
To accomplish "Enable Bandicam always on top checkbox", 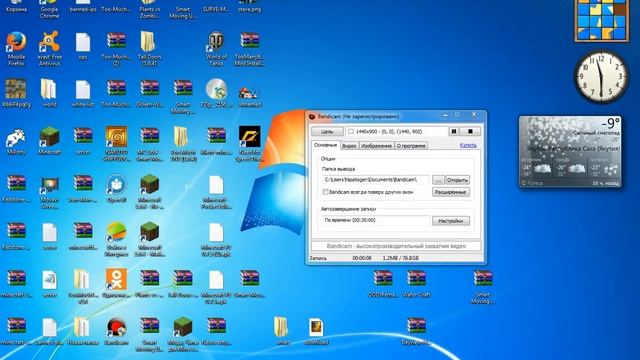I will coord(325,192).
